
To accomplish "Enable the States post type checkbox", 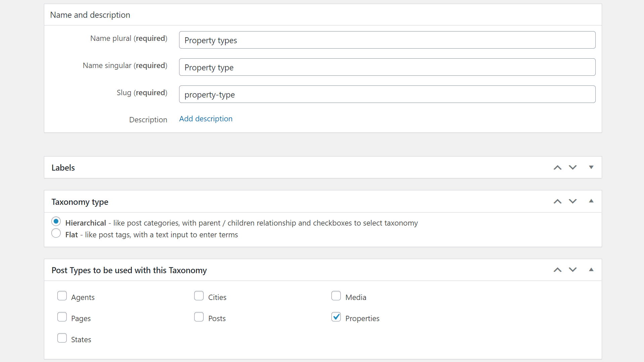I will [62, 338].
